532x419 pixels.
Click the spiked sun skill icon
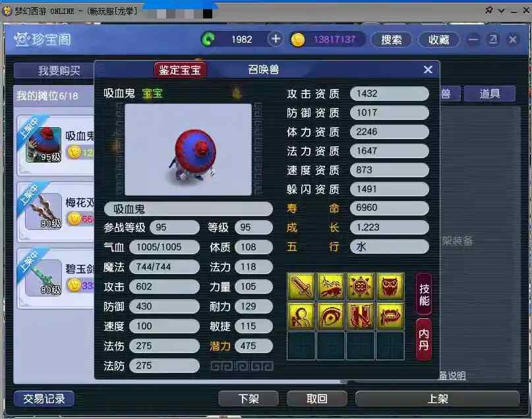click(x=361, y=286)
